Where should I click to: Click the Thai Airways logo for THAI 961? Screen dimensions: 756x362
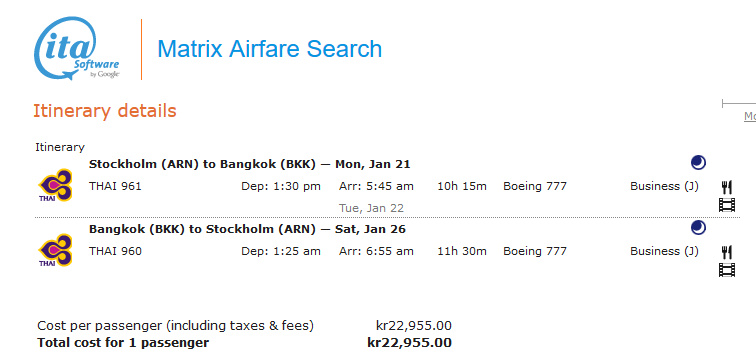tap(55, 185)
